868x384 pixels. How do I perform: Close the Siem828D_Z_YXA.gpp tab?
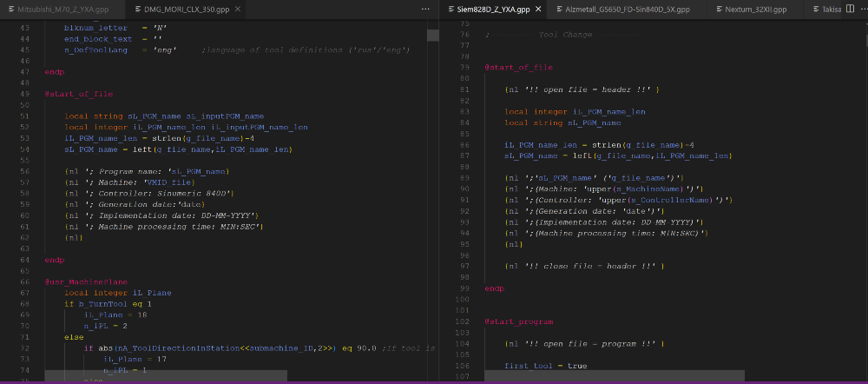pyautogui.click(x=537, y=8)
